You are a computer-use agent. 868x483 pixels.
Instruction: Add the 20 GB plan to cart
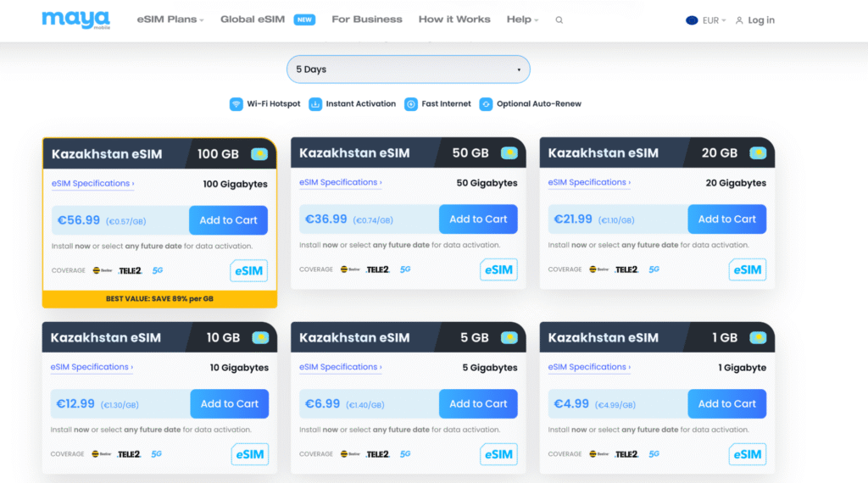coord(726,219)
